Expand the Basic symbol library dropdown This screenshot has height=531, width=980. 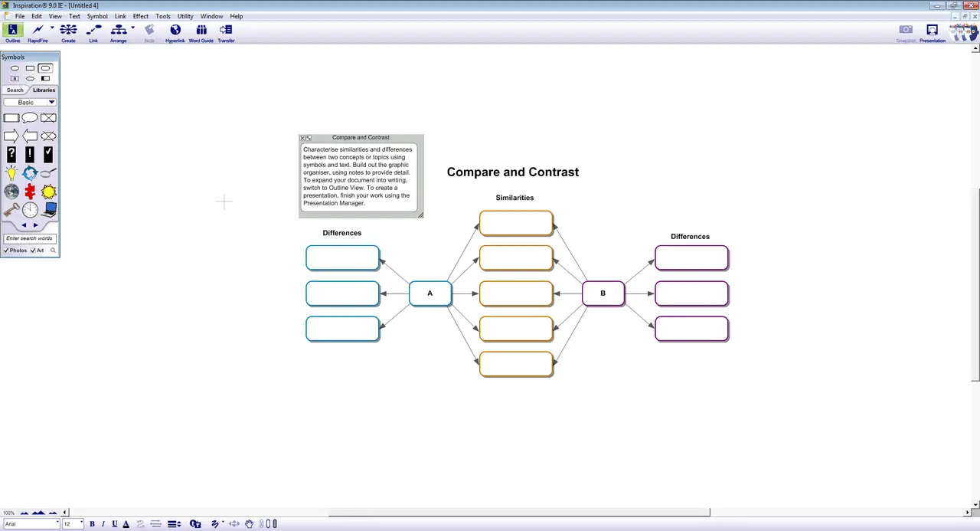click(51, 103)
